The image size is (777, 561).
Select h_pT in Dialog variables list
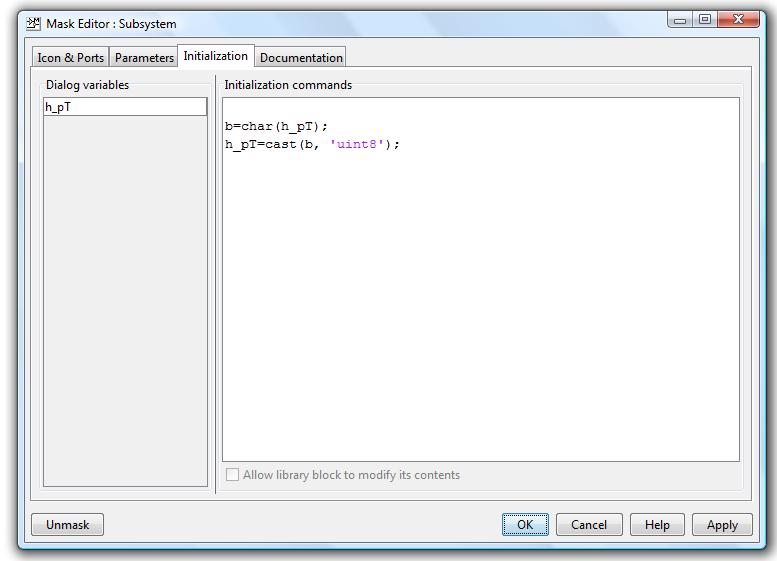click(x=124, y=107)
